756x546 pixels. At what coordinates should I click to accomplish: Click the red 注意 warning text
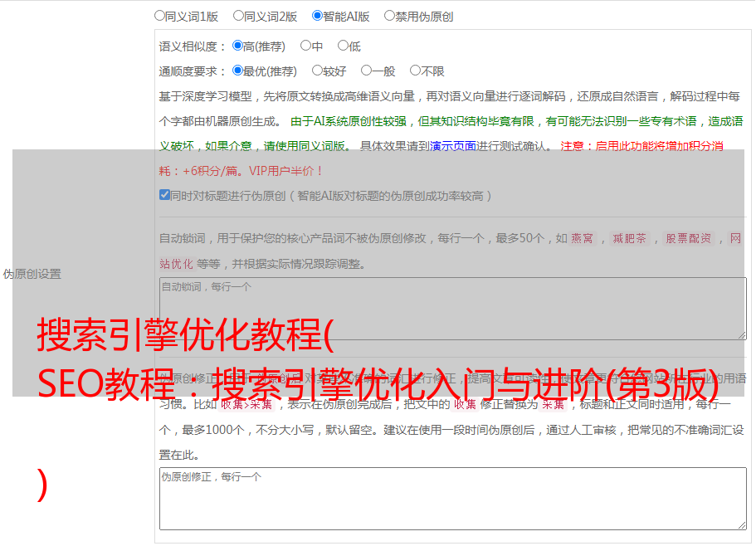click(441, 158)
